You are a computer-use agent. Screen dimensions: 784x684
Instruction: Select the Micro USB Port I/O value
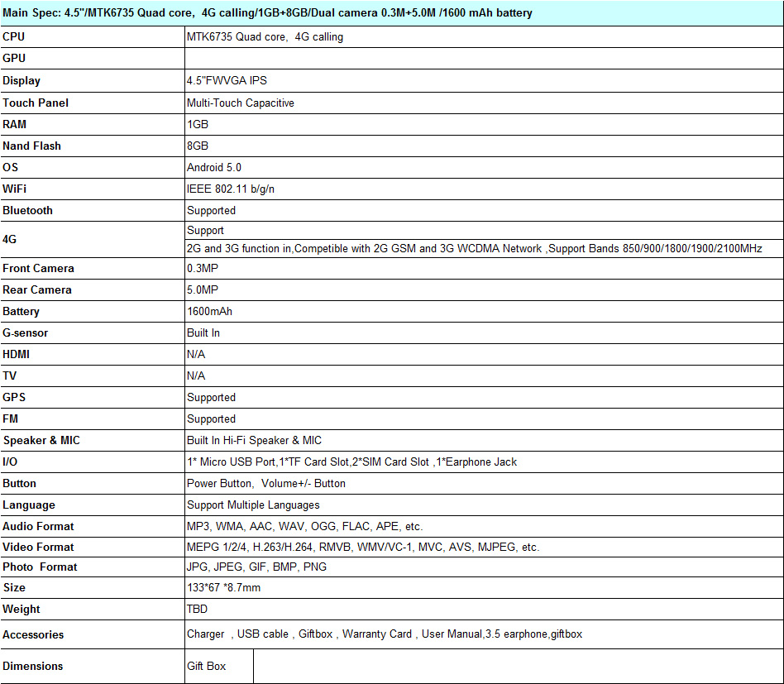click(484, 462)
